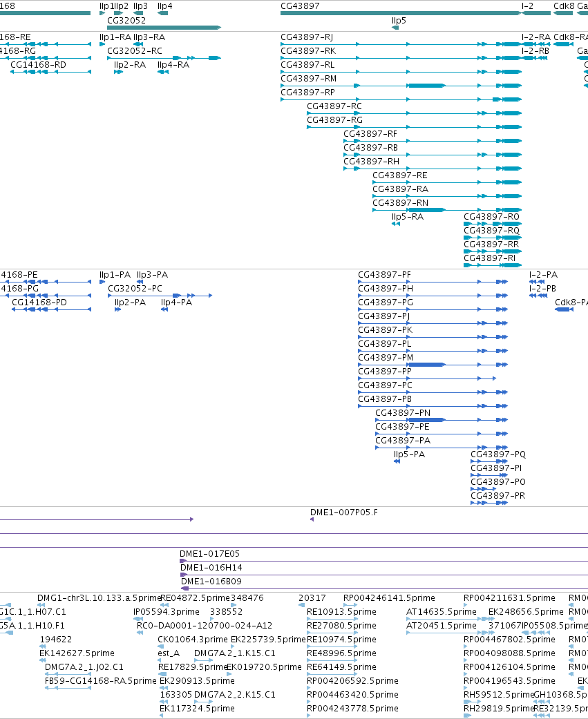
Task: Select protein CG43897-PR
Action: 498,495
